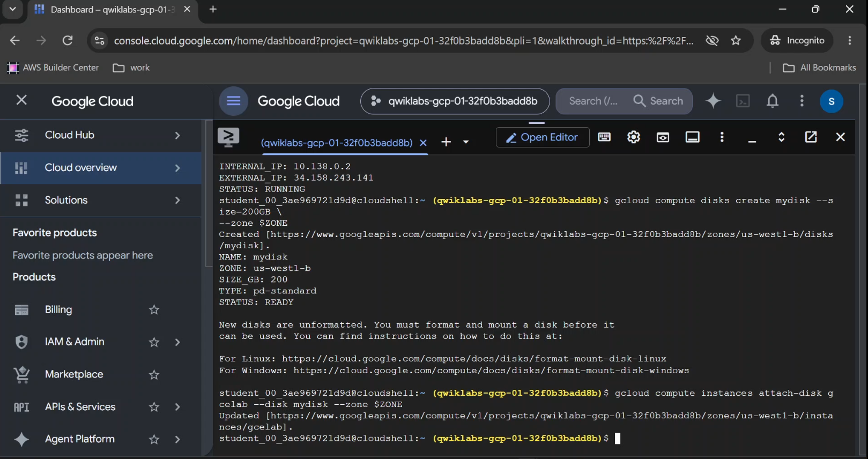Open the Gemini AI sparkle assistant
Screen dimensions: 868x459
coord(713,101)
